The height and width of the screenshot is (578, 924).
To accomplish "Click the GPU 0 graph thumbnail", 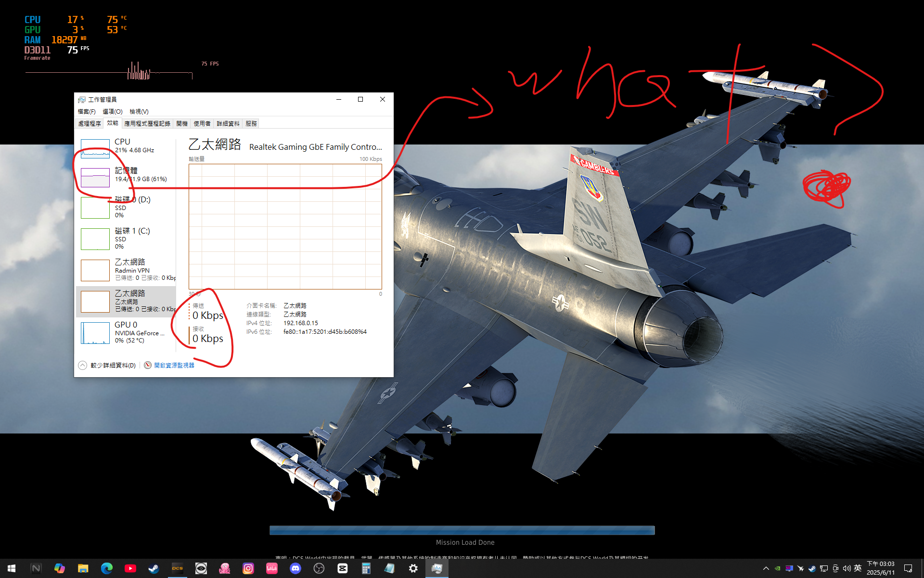I will [95, 333].
